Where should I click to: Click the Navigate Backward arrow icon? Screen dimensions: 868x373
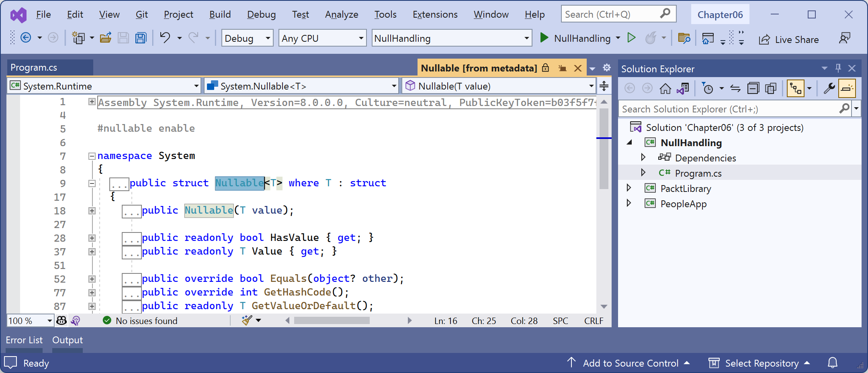pos(26,38)
